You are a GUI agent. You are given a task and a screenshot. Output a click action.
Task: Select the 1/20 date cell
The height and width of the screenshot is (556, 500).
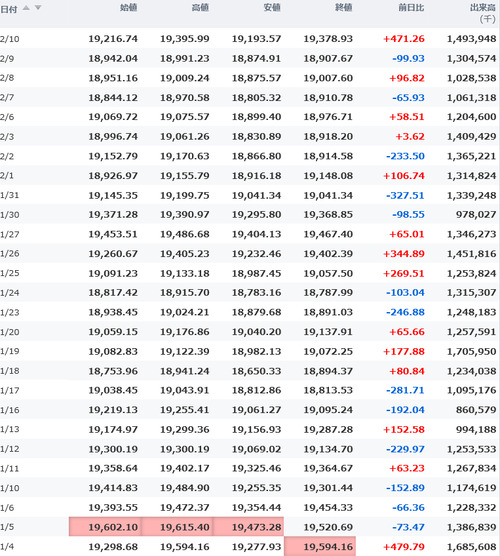pos(10,332)
